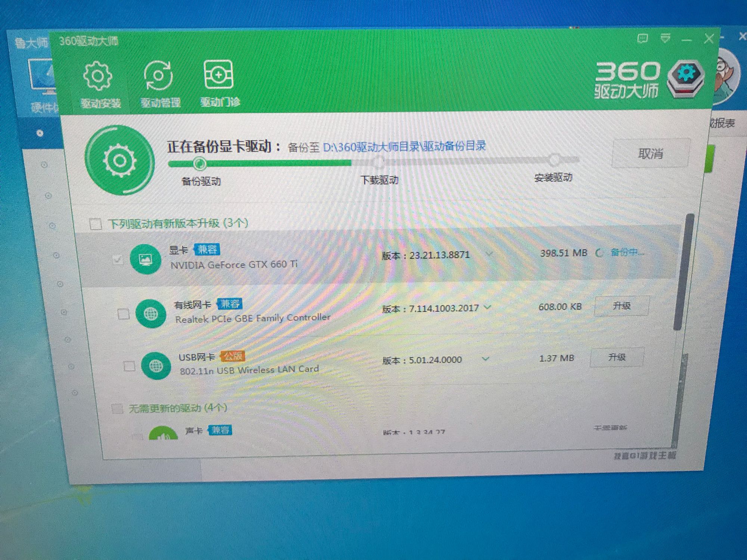This screenshot has width=747, height=560.
Task: Click the large green gear status icon
Action: [120, 161]
